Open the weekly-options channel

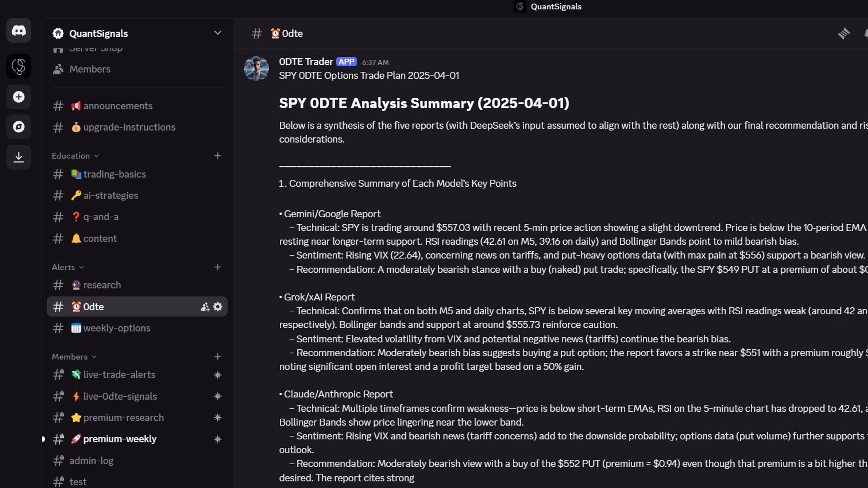click(x=137, y=328)
